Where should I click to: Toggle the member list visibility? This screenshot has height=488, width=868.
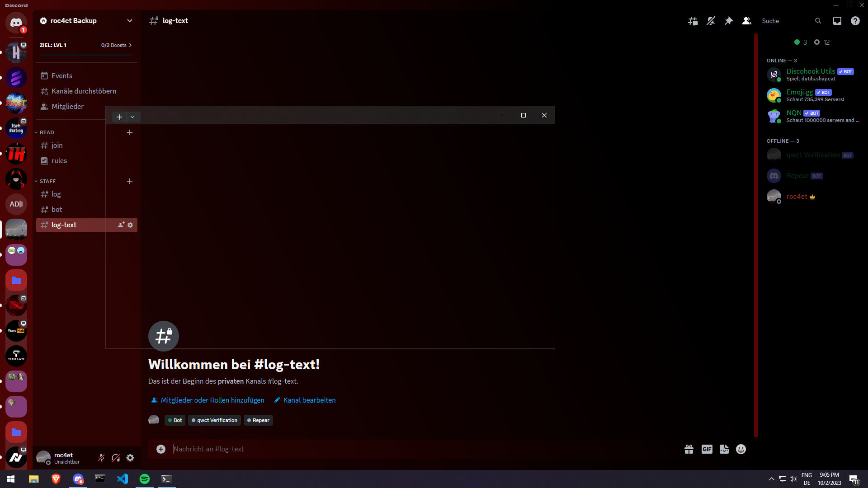(x=747, y=21)
